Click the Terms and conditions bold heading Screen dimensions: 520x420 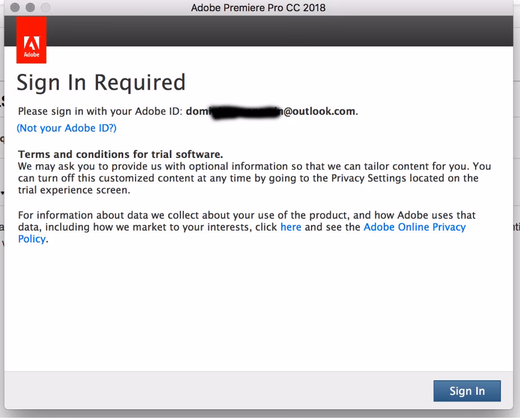120,154
